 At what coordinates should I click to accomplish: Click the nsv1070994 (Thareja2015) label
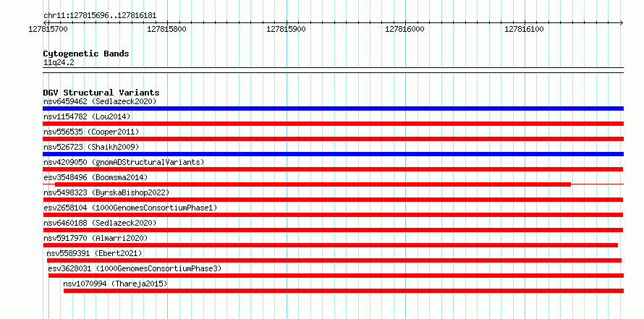[x=115, y=284]
